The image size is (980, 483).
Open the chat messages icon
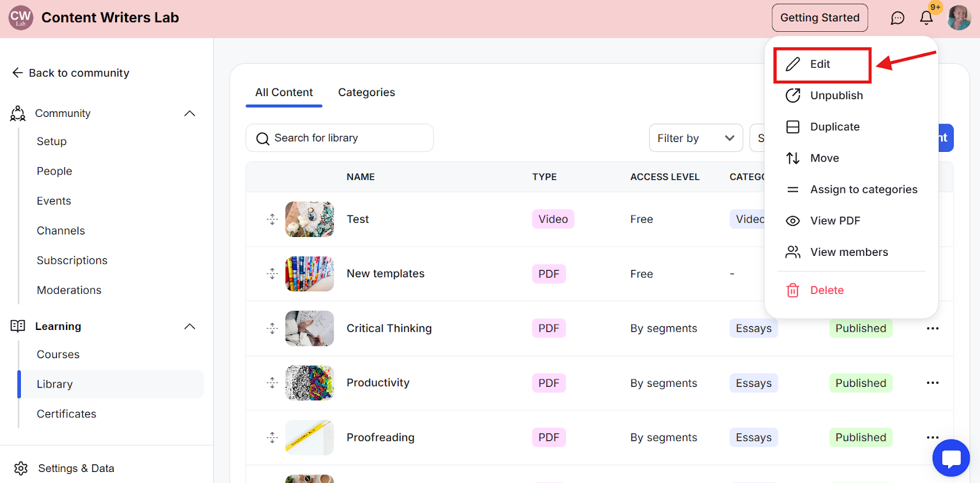tap(897, 18)
